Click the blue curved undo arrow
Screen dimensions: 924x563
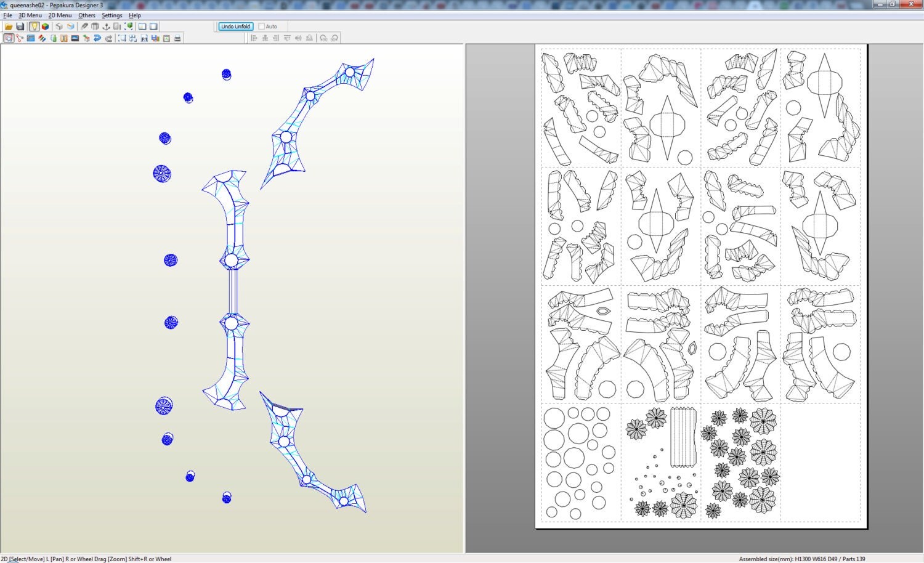point(97,38)
